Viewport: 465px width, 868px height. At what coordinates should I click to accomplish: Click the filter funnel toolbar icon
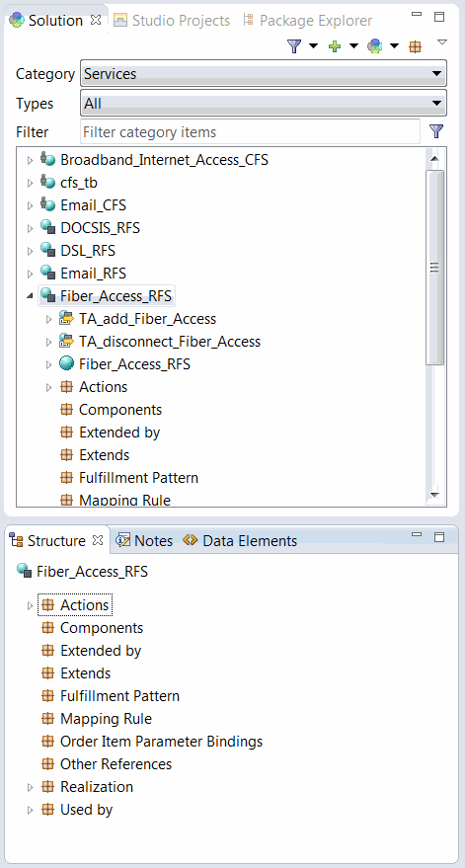tap(294, 46)
